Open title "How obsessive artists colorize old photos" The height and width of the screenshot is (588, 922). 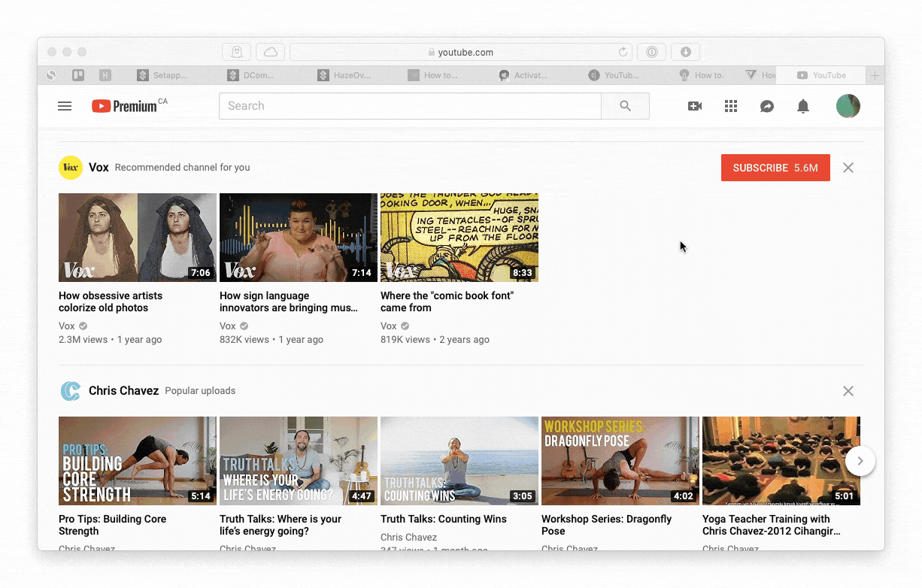111,302
